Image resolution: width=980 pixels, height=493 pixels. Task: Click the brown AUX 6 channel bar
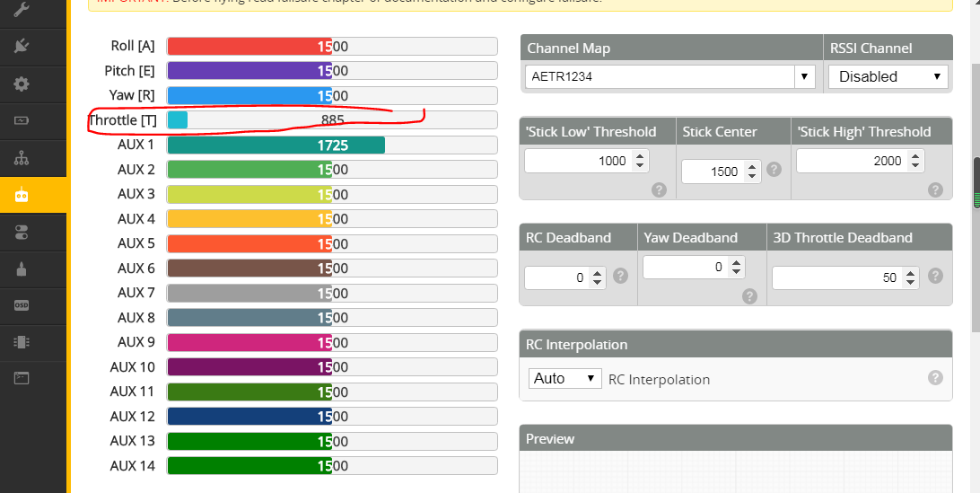click(x=332, y=269)
